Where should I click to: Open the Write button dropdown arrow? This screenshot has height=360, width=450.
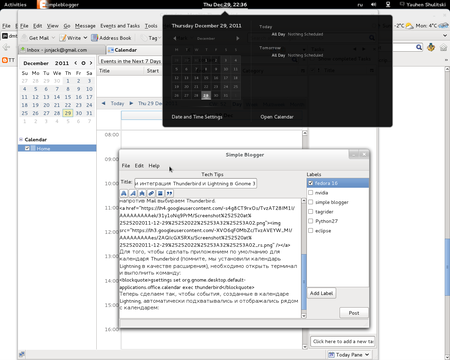pyautogui.click(x=85, y=38)
